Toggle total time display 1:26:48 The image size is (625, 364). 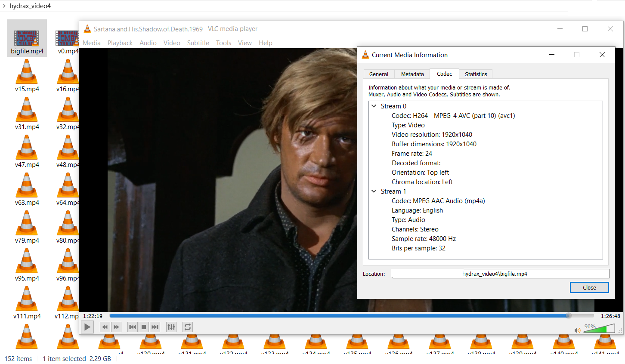[610, 316]
